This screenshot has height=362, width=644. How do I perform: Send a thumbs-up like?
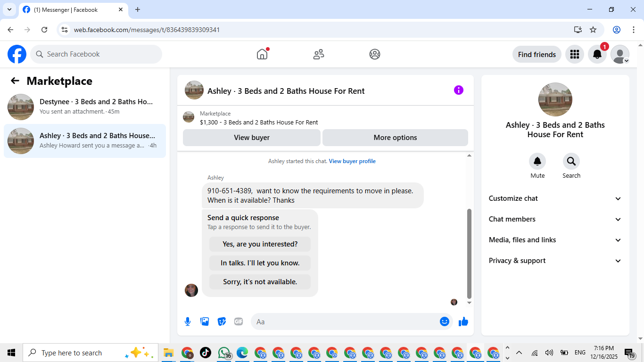tap(463, 321)
